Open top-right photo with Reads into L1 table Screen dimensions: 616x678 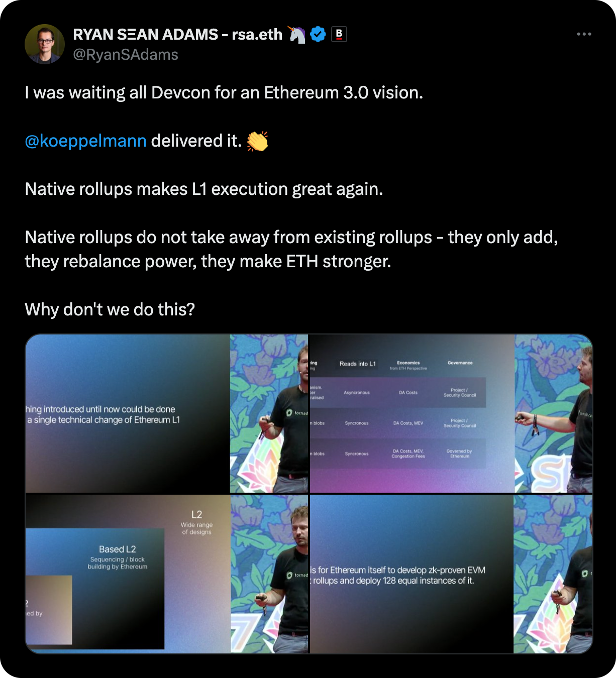451,413
